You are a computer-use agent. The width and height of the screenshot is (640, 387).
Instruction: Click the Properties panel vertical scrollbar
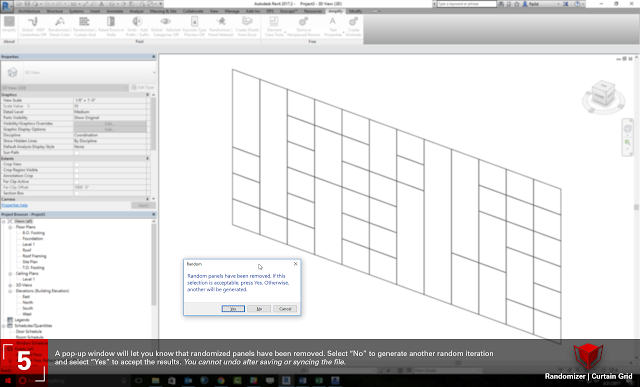(x=153, y=122)
